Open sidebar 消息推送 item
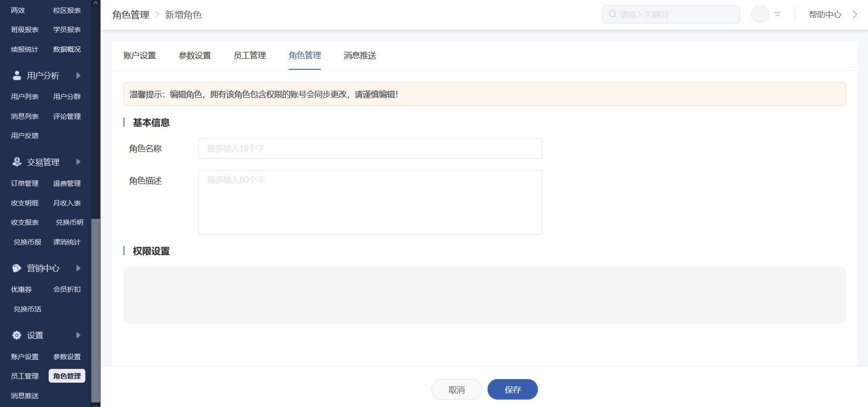868x407 pixels. click(25, 396)
